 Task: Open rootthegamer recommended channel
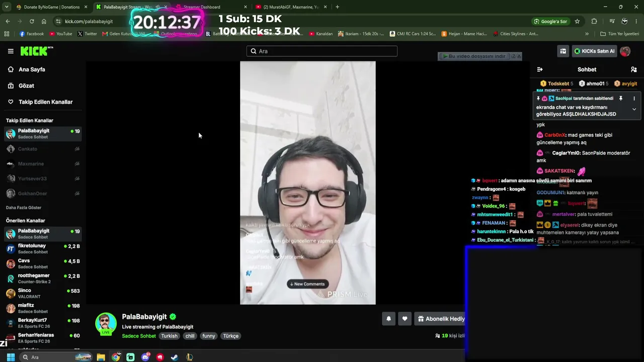[43, 279]
